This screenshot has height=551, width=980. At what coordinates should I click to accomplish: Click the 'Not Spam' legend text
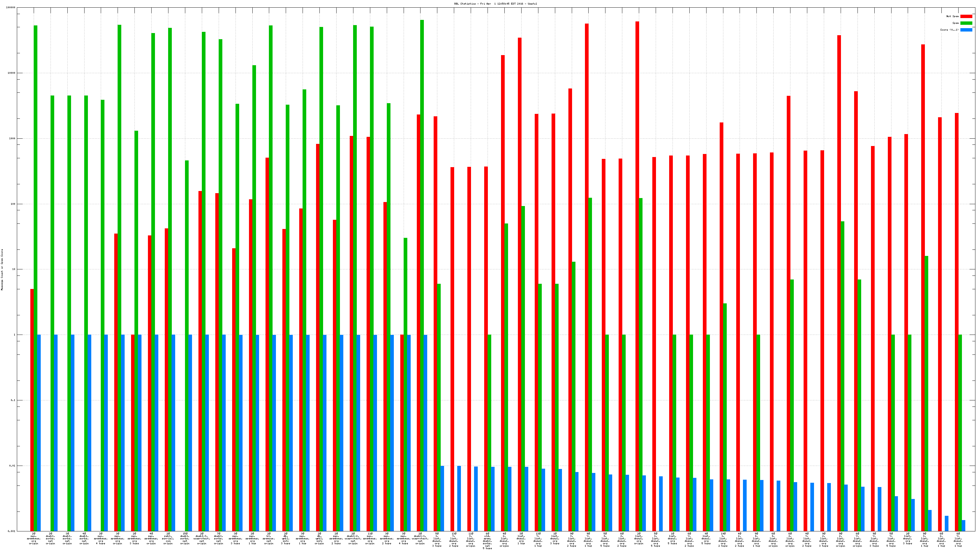click(953, 16)
